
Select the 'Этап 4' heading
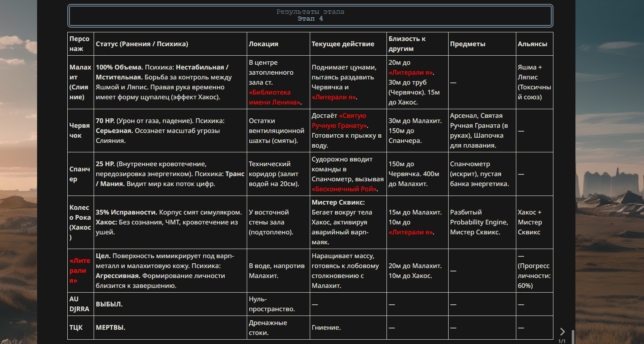click(310, 19)
